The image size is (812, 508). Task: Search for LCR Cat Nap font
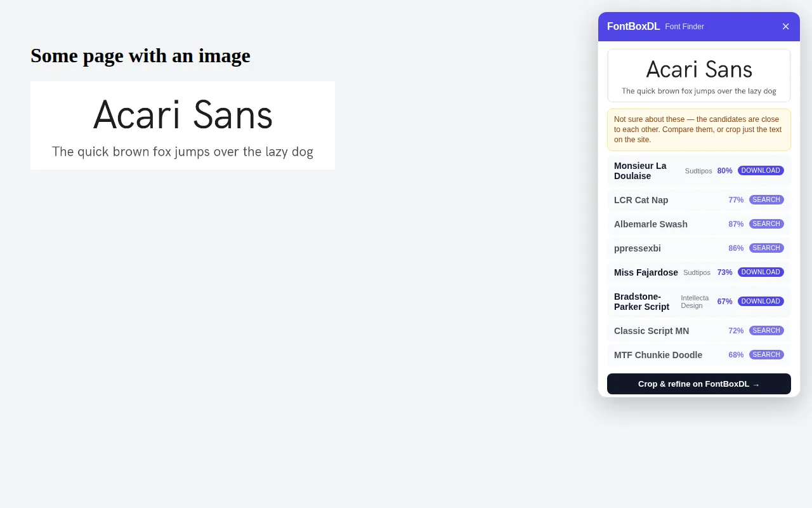[x=766, y=200]
